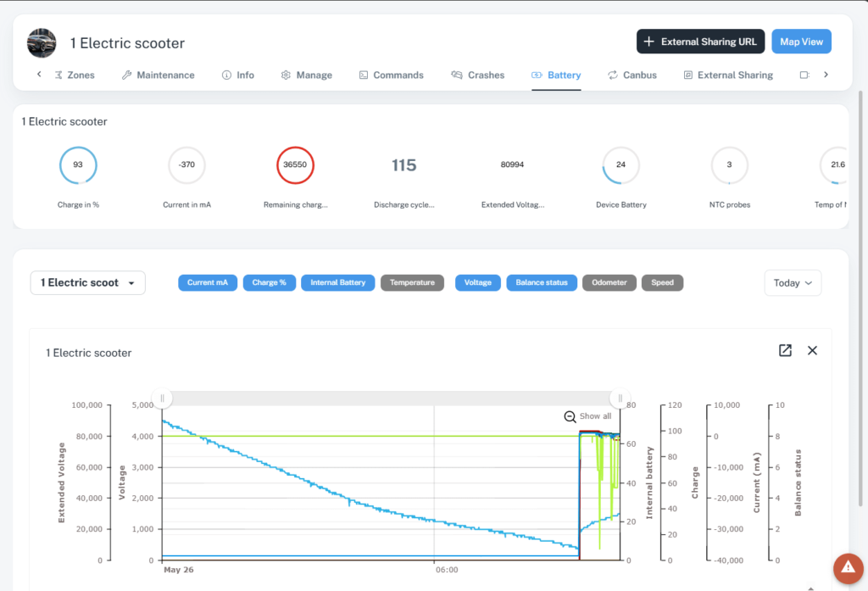Switch to the Crashes tab
This screenshot has width=868, height=591.
pyautogui.click(x=478, y=75)
